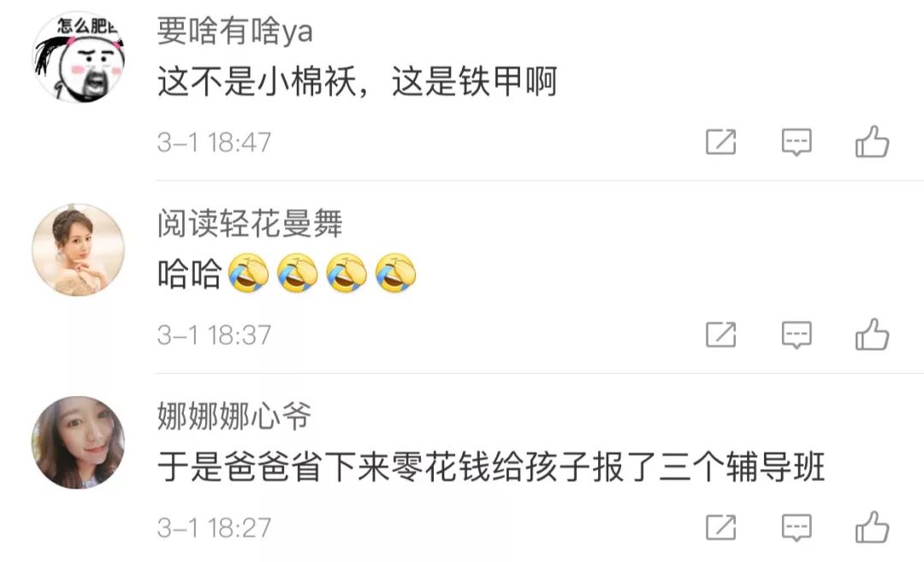Open the username 要啥有啥ya
The image size is (924, 562).
(x=234, y=31)
